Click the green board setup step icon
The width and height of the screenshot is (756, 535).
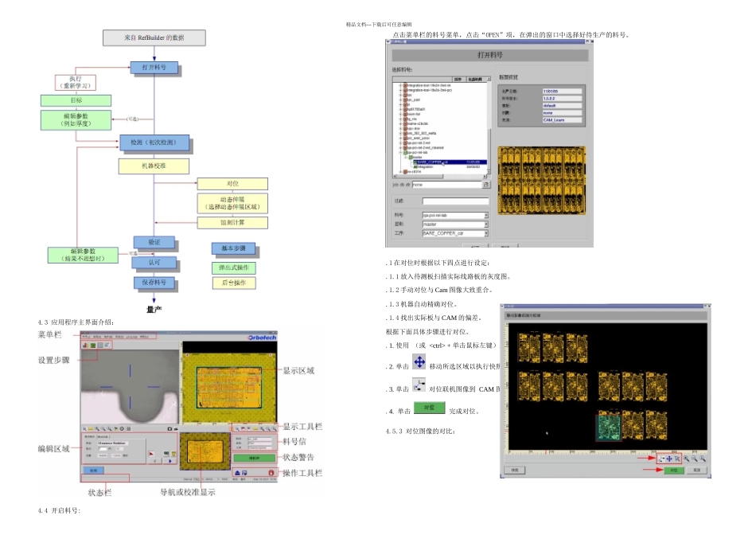93,345
